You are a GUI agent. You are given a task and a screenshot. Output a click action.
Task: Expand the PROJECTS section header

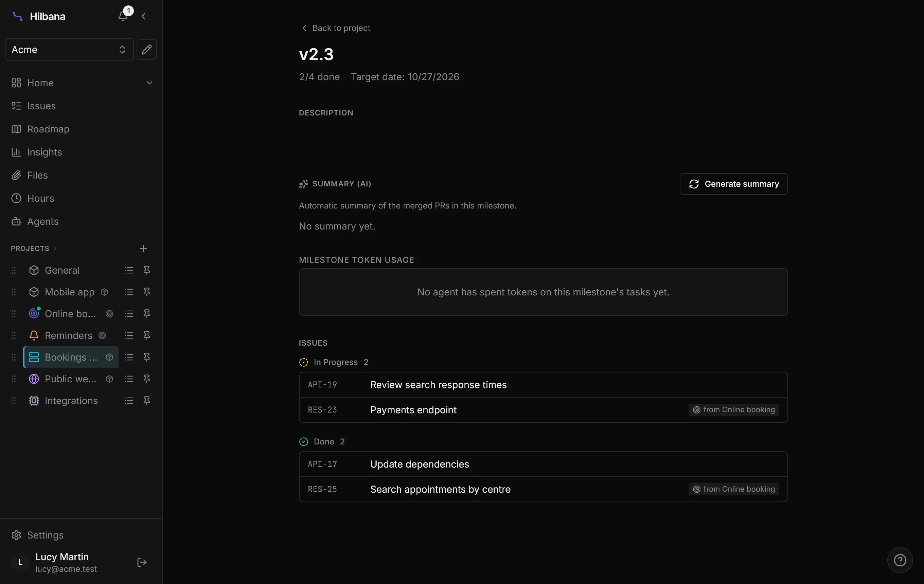coord(34,249)
